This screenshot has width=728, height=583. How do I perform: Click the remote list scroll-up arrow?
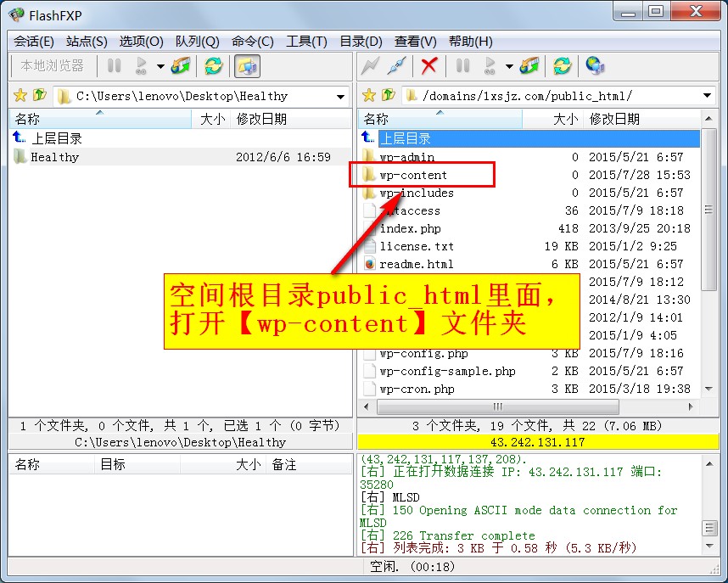point(708,119)
